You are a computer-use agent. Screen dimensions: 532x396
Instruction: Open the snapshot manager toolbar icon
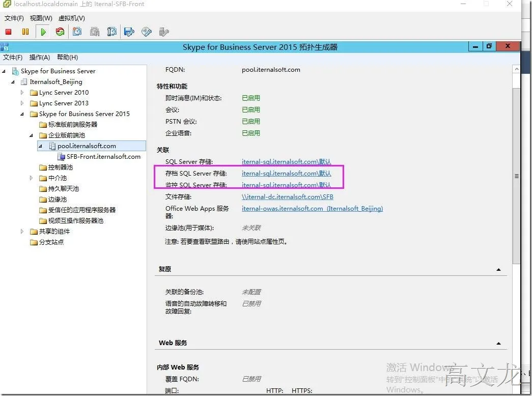click(111, 32)
